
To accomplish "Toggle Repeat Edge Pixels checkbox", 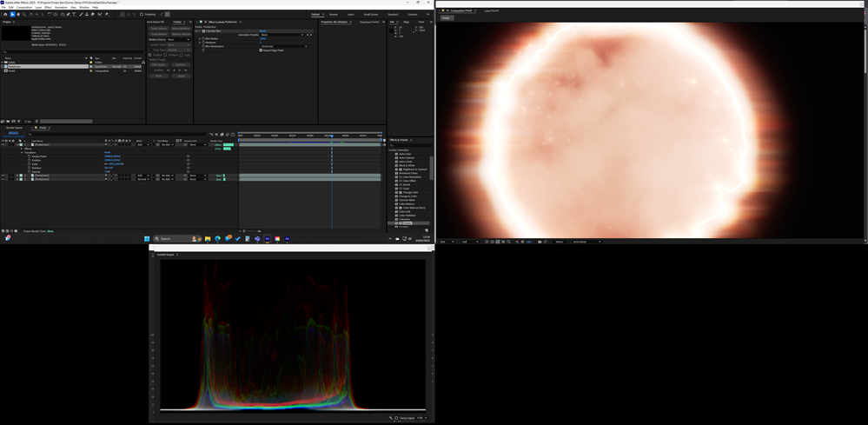I will click(262, 50).
